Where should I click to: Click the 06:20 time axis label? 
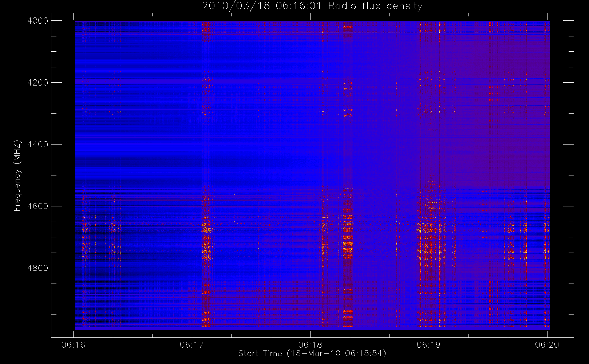pos(547,345)
